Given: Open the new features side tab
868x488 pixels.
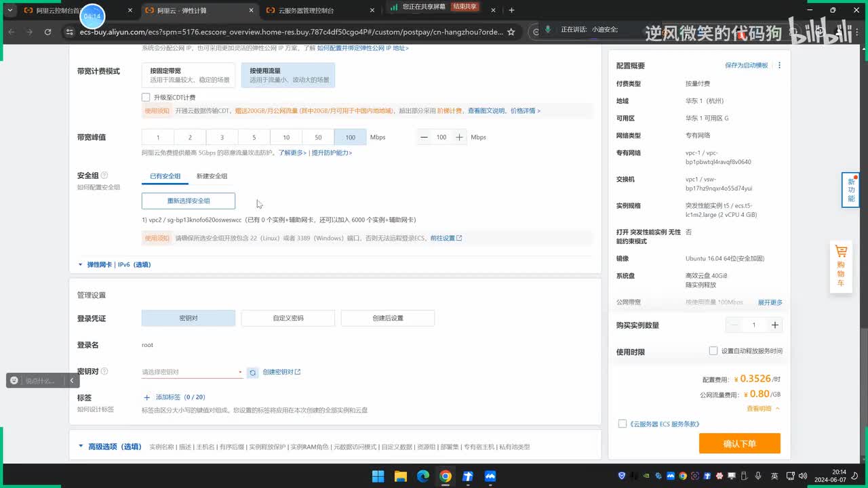Looking at the screenshot, I should point(850,190).
